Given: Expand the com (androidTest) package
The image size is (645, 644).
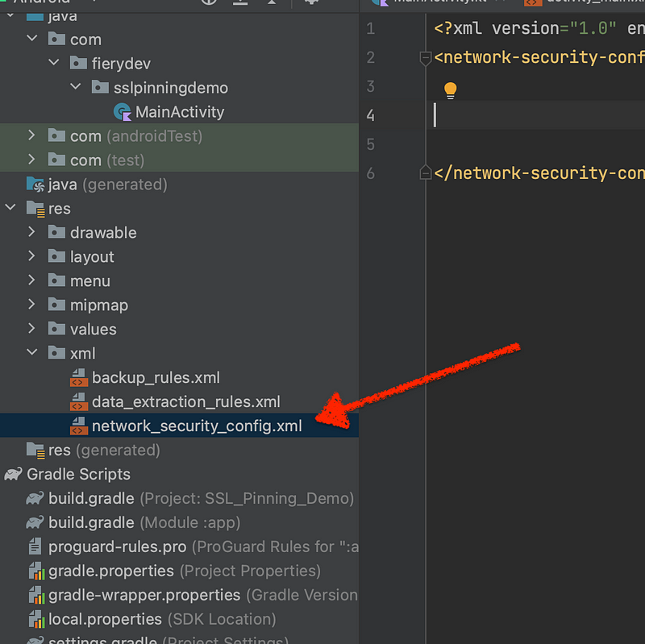Looking at the screenshot, I should [x=31, y=136].
